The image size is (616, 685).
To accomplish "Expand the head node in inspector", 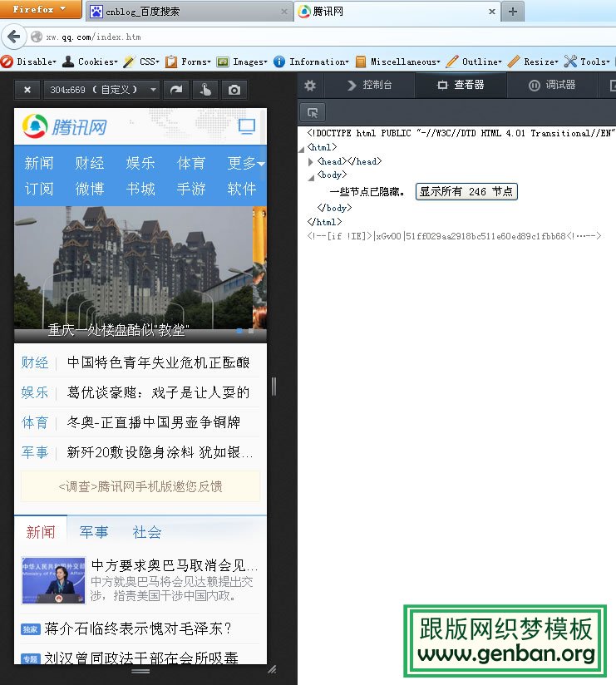I will pos(311,161).
